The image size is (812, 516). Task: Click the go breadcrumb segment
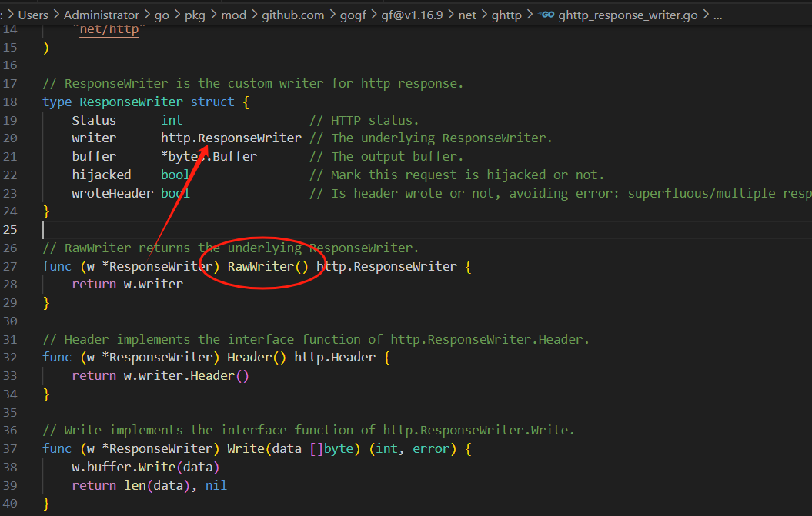[162, 15]
